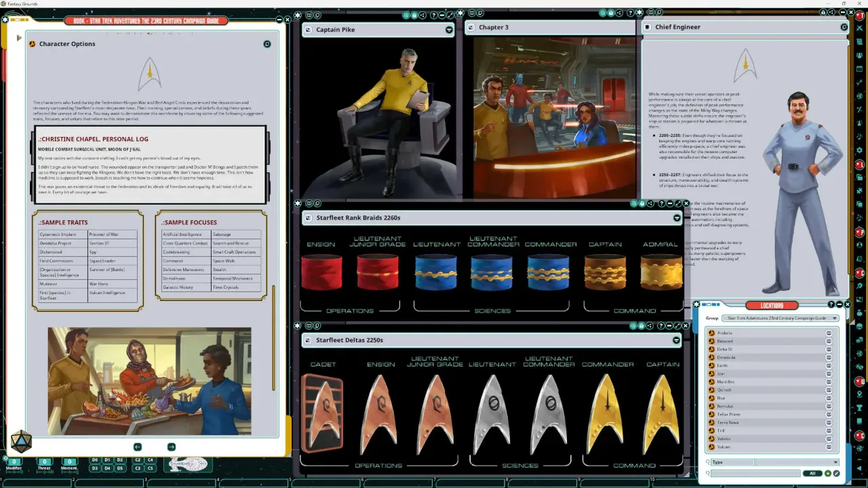This screenshot has height=488, width=868.
Task: Toggle the lock on the Chapter 3 window
Action: [x=611, y=12]
